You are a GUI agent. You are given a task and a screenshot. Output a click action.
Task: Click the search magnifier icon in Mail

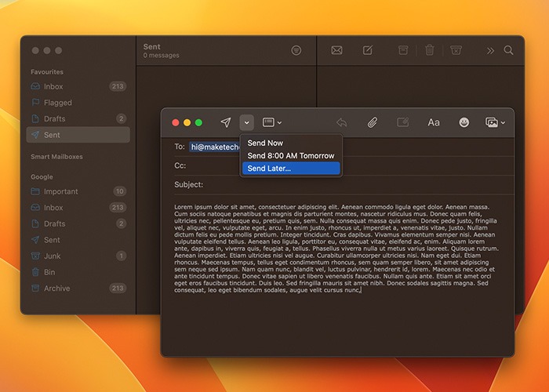[508, 50]
